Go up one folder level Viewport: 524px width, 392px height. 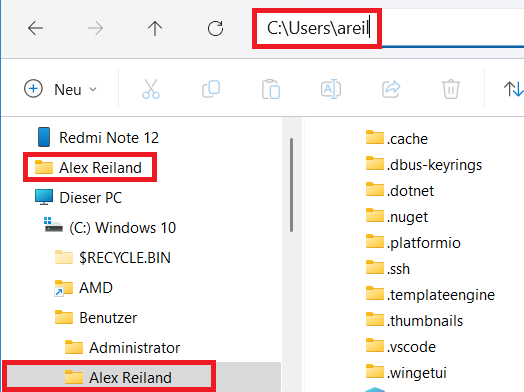pyautogui.click(x=155, y=28)
